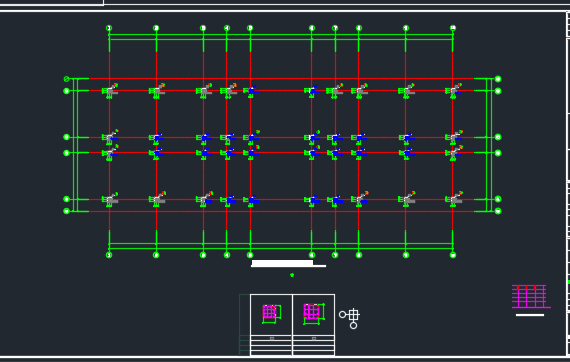570x362 pixels.
Task: Select the leftmost axis bubble above the plan
Action: [x=109, y=28]
